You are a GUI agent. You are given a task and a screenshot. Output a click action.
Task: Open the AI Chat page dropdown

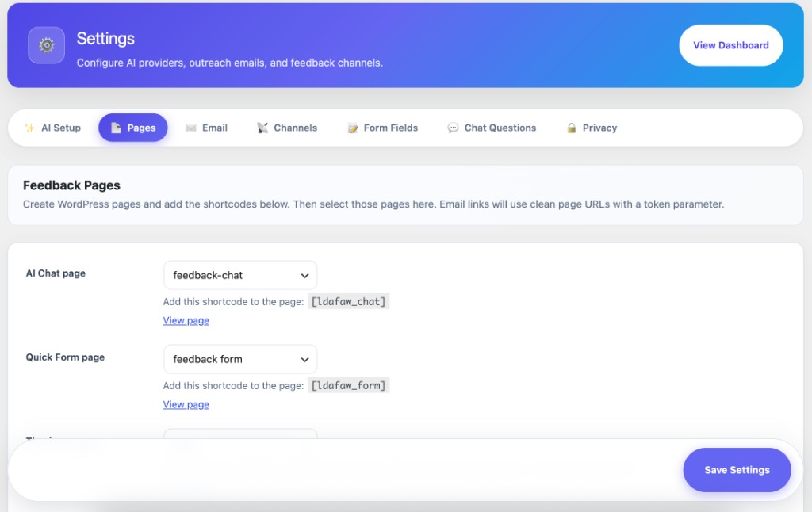click(240, 275)
